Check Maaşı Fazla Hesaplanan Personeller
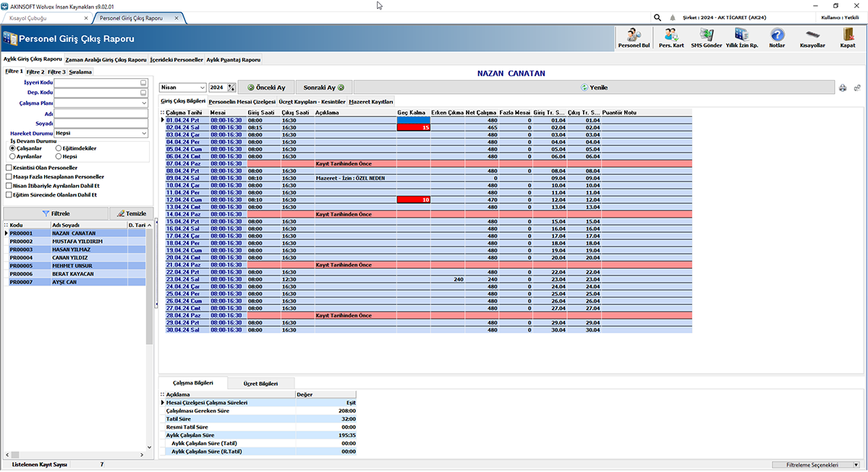This screenshot has width=868, height=472. tap(7, 176)
